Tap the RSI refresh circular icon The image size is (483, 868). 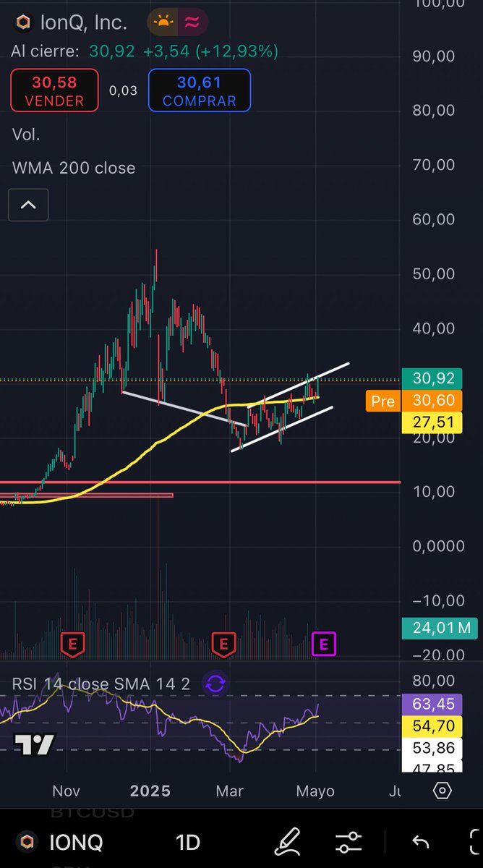click(x=215, y=684)
